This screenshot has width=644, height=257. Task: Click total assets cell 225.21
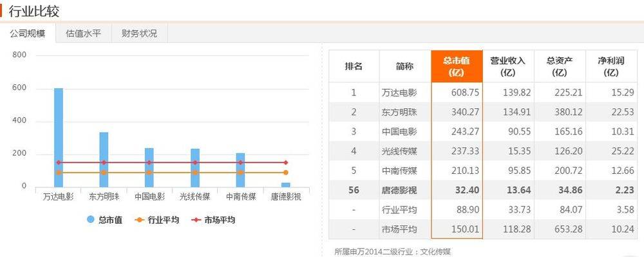(568, 92)
